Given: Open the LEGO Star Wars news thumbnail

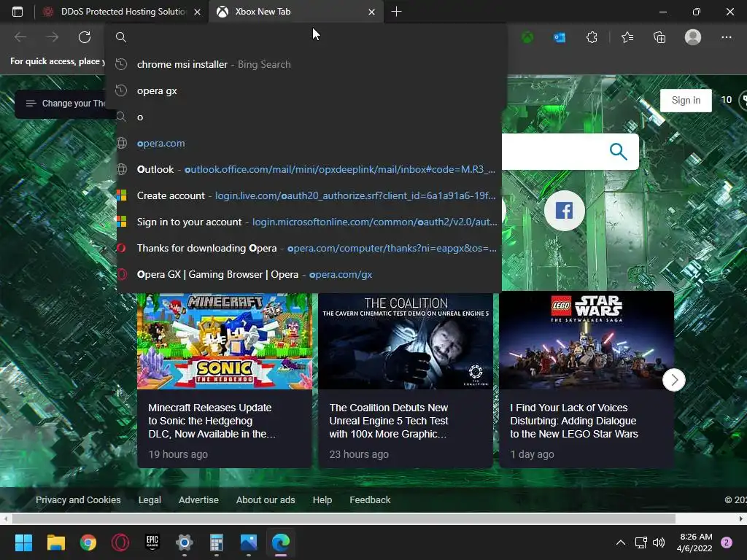Looking at the screenshot, I should pos(587,341).
